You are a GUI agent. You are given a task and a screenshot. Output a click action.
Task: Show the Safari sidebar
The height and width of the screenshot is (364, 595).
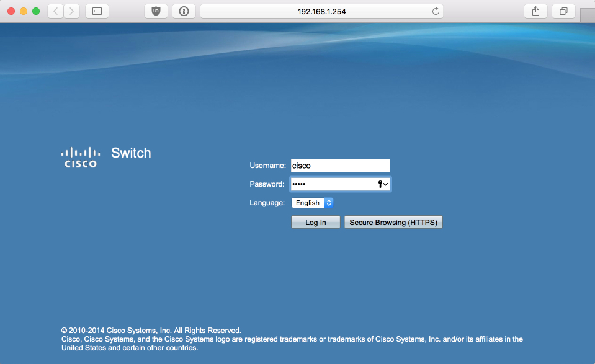[97, 11]
